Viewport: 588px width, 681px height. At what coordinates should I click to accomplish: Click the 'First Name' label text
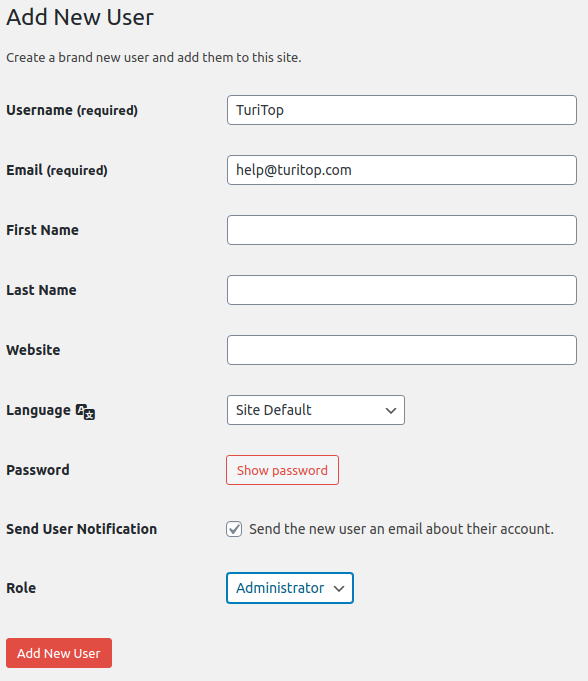43,230
